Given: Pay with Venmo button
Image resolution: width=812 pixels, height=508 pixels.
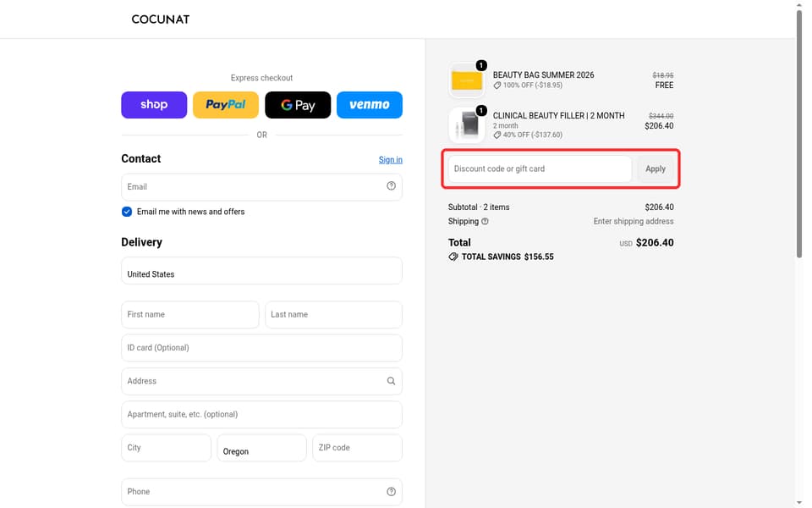Looking at the screenshot, I should 370,105.
